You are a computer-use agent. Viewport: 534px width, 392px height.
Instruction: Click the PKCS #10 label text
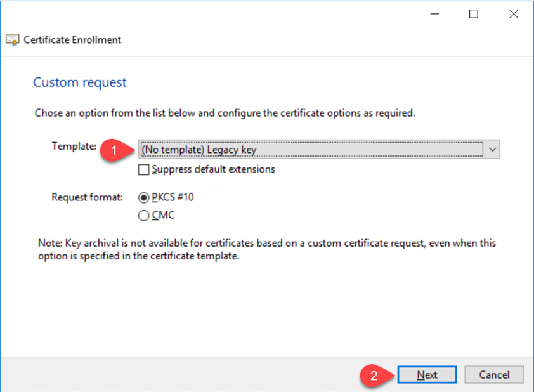[x=173, y=197]
